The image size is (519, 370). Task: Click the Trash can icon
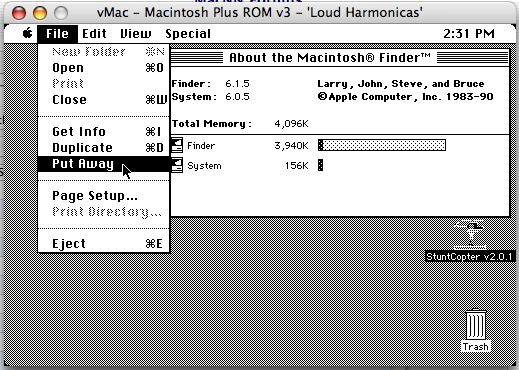pyautogui.click(x=476, y=324)
